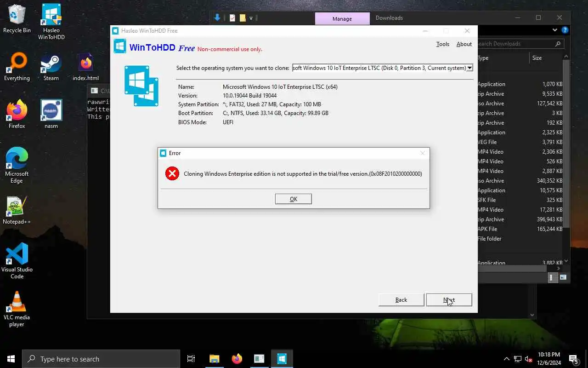Click the BIOS Mode UEFI value
The image size is (588, 368).
coord(228,122)
